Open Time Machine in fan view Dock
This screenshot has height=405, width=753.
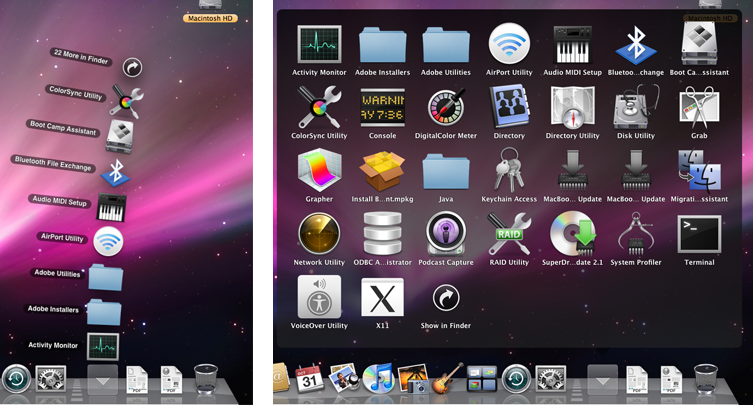pos(16,379)
